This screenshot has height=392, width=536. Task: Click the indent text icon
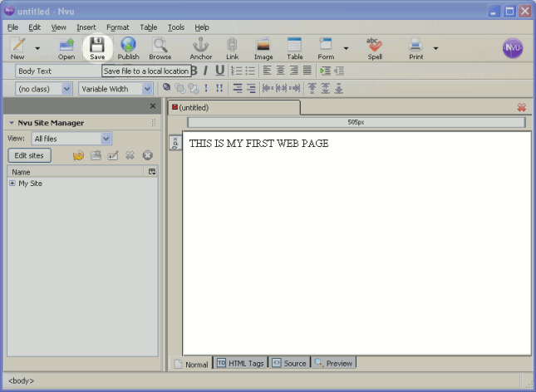pos(325,71)
